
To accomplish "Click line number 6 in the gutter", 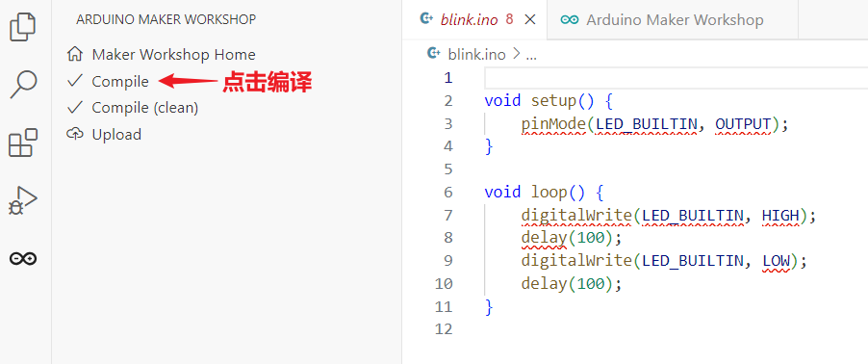I will click(447, 193).
